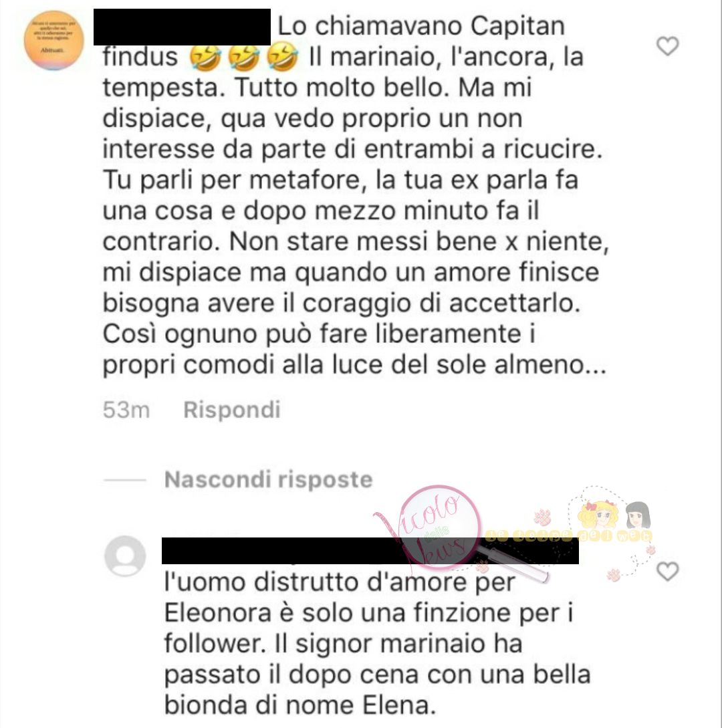Click the magnifying glass handle in the watermark

(x=511, y=564)
